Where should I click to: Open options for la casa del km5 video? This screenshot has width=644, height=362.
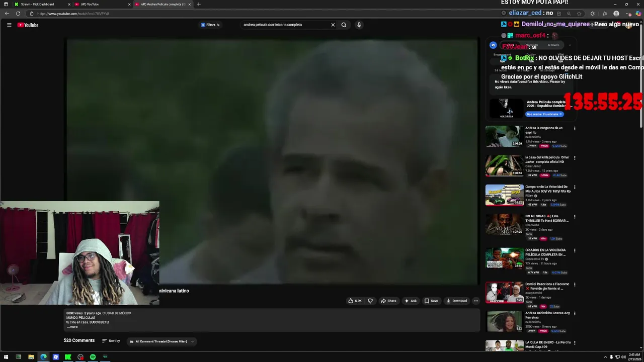575,158
